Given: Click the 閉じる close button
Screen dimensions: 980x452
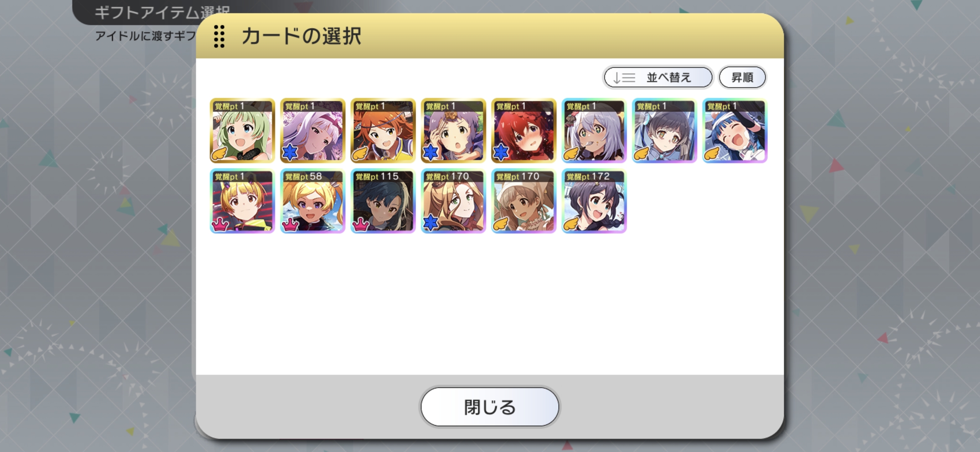Looking at the screenshot, I should click(490, 407).
